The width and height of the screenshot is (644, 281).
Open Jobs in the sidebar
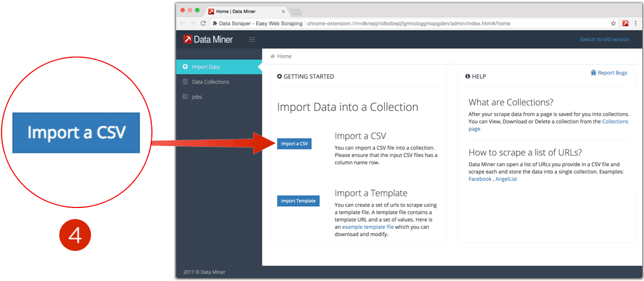tap(219, 97)
